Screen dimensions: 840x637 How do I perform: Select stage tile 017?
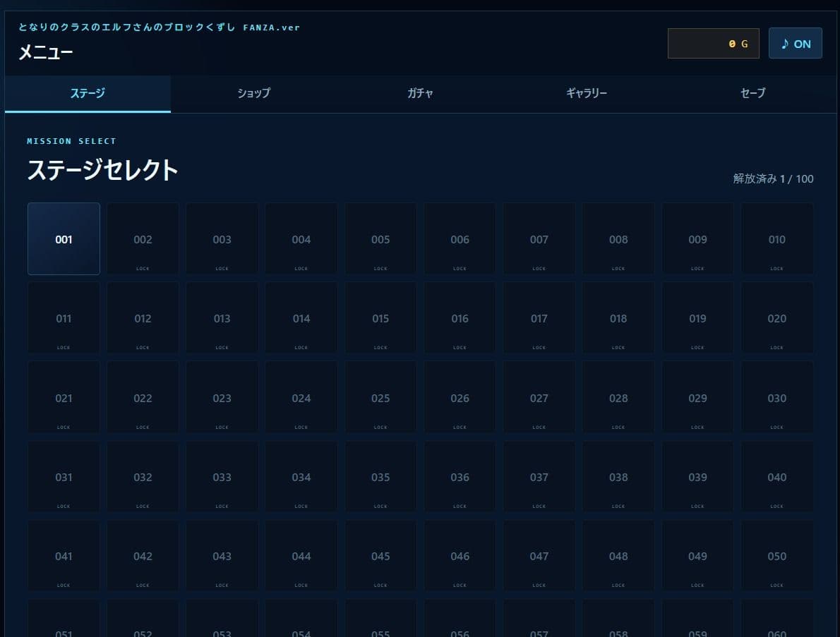click(539, 318)
